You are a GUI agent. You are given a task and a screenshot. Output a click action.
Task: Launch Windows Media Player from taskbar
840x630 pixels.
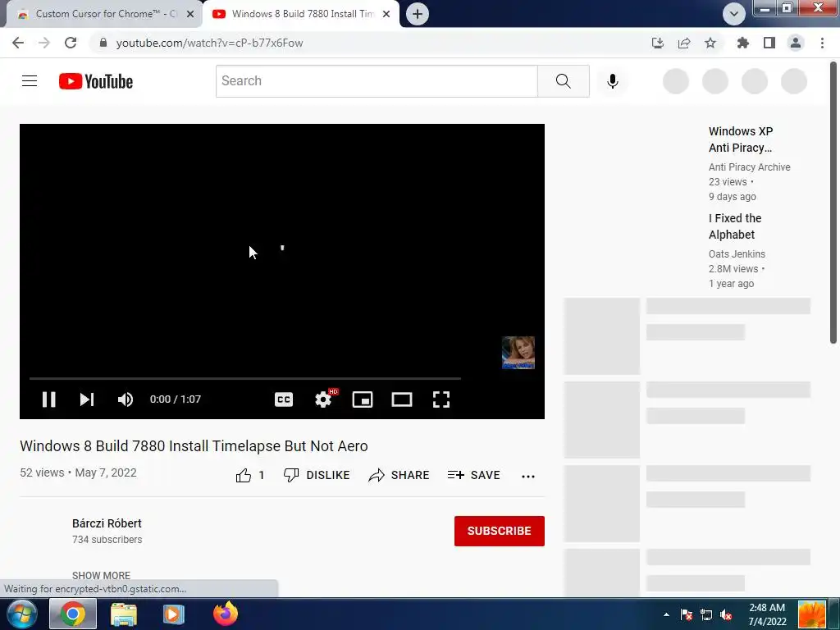click(x=173, y=614)
